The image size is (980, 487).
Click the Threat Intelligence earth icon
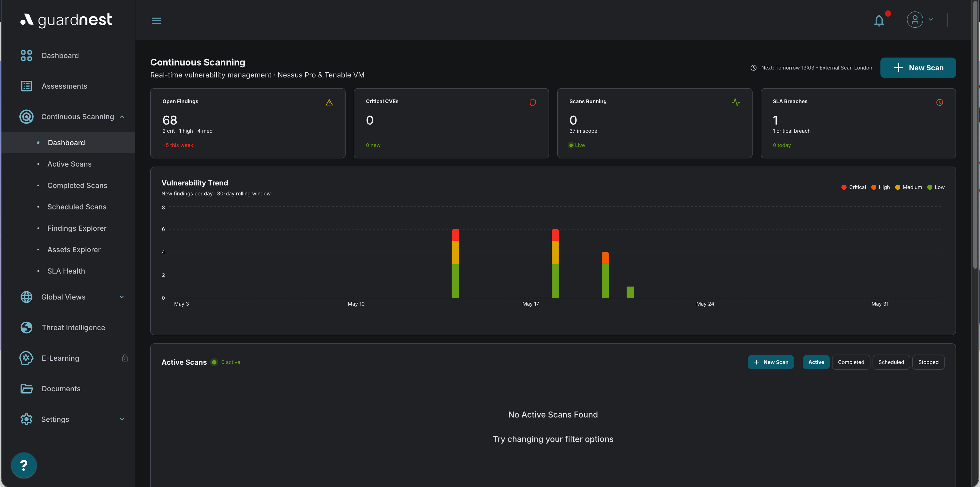[x=26, y=327]
